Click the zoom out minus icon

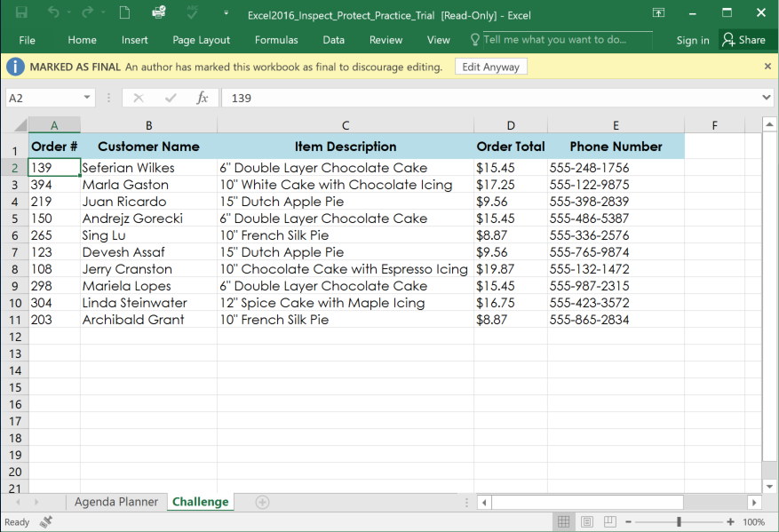627,522
